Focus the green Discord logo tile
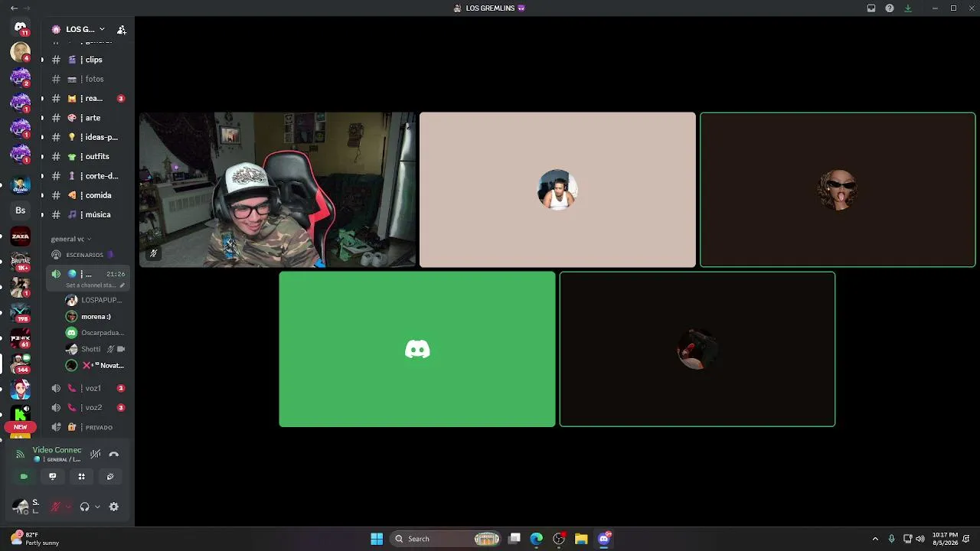The height and width of the screenshot is (551, 980). pos(417,349)
